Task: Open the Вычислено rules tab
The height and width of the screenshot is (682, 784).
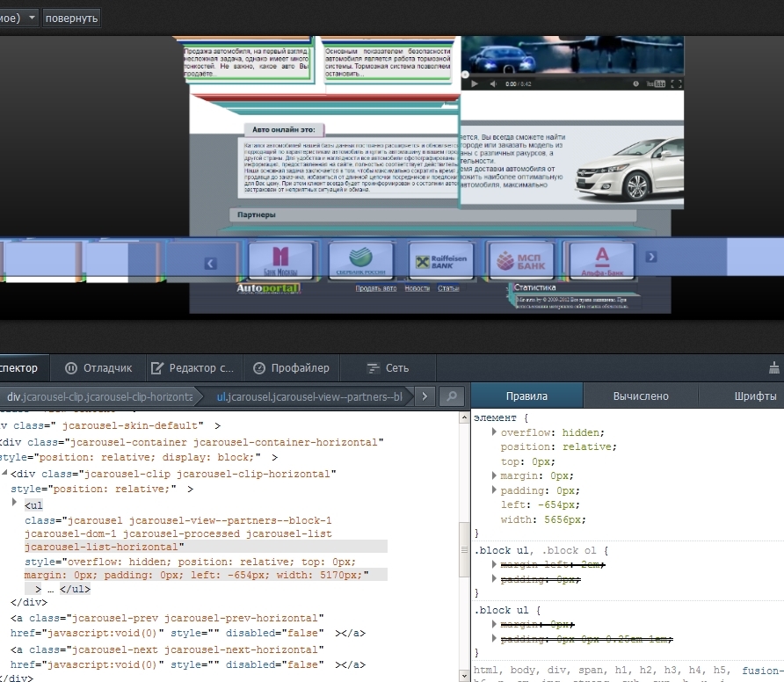Action: pos(641,396)
